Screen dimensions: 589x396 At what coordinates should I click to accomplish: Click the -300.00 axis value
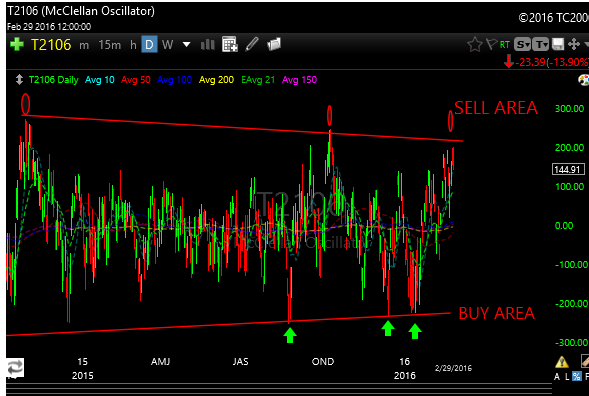(571, 342)
